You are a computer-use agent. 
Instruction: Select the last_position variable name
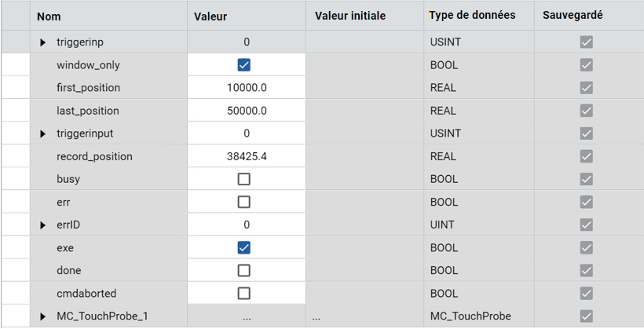click(x=88, y=111)
